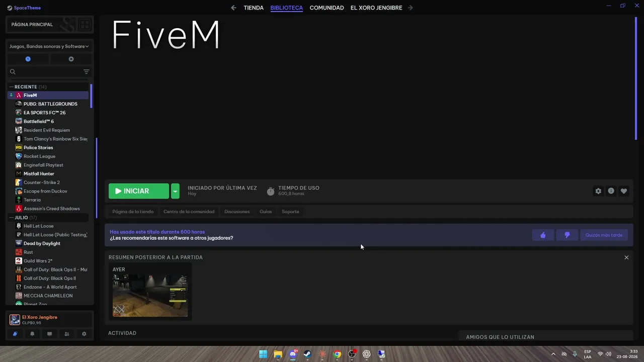
Task: Select MECCHA CHAMELEON in the list
Action: (x=48, y=296)
